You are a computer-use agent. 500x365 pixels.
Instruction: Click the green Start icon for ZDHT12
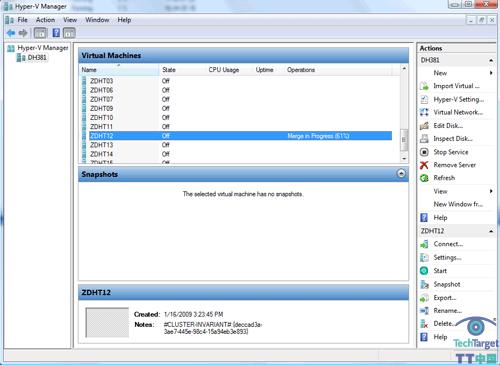tap(424, 271)
